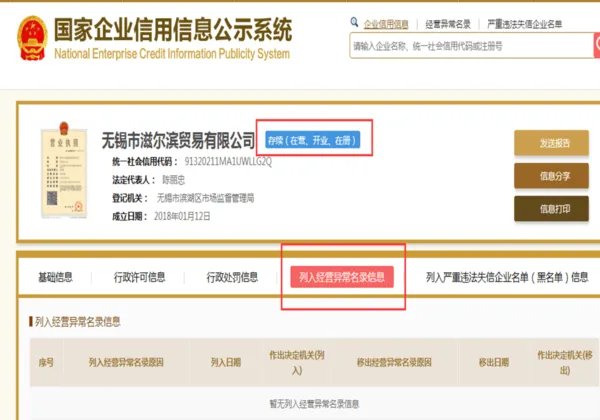
Task: Click the 发送报告 button
Action: (551, 143)
